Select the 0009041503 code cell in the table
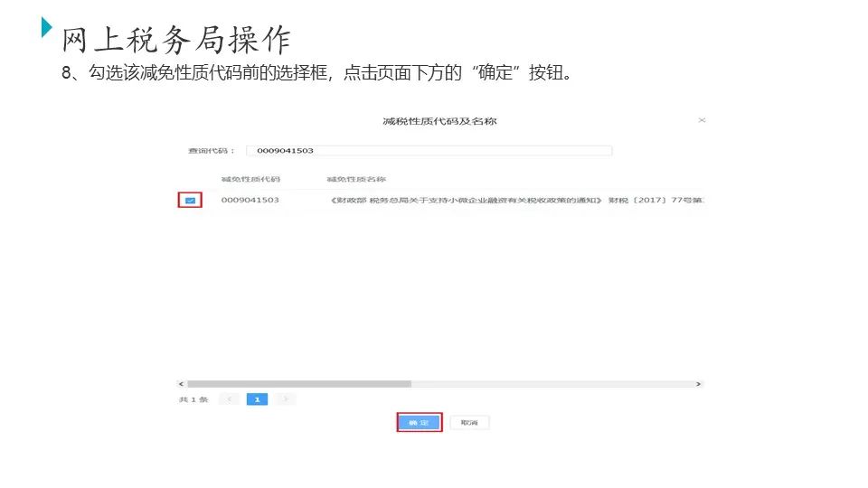This screenshot has width=868, height=488. (250, 201)
